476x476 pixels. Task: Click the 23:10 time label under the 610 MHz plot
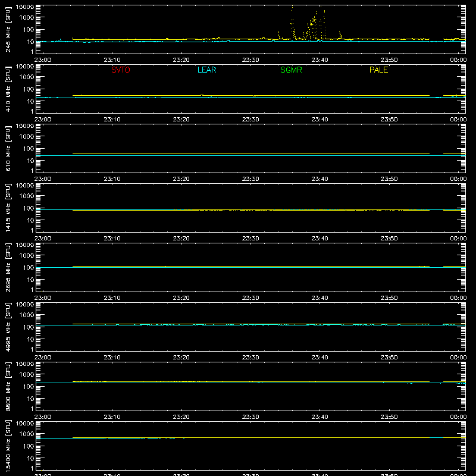112,179
